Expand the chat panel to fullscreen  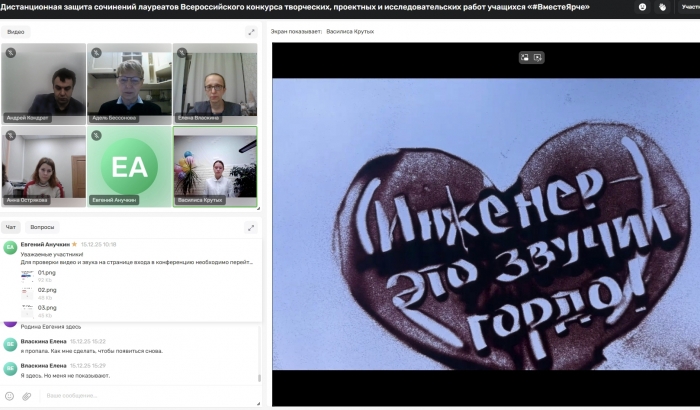(251, 228)
